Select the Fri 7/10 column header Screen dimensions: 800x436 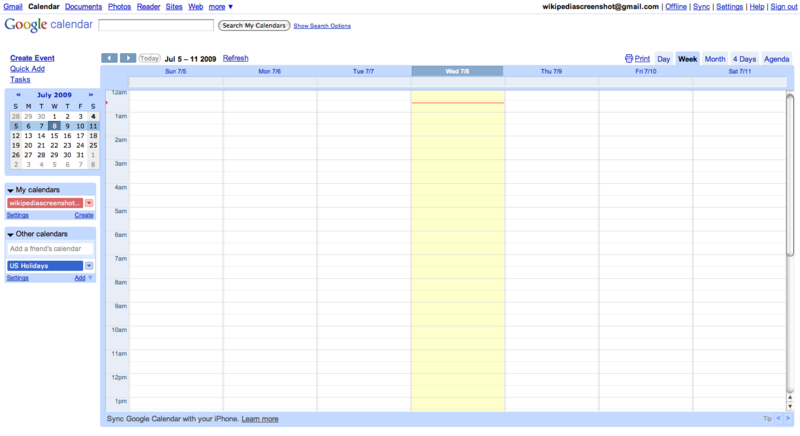(x=645, y=71)
